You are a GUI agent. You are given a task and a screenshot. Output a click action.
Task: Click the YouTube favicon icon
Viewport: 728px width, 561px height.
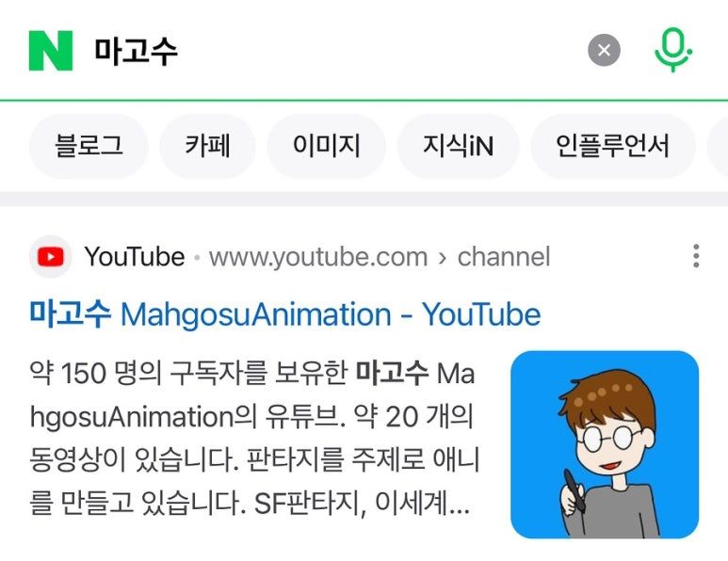coord(51,257)
